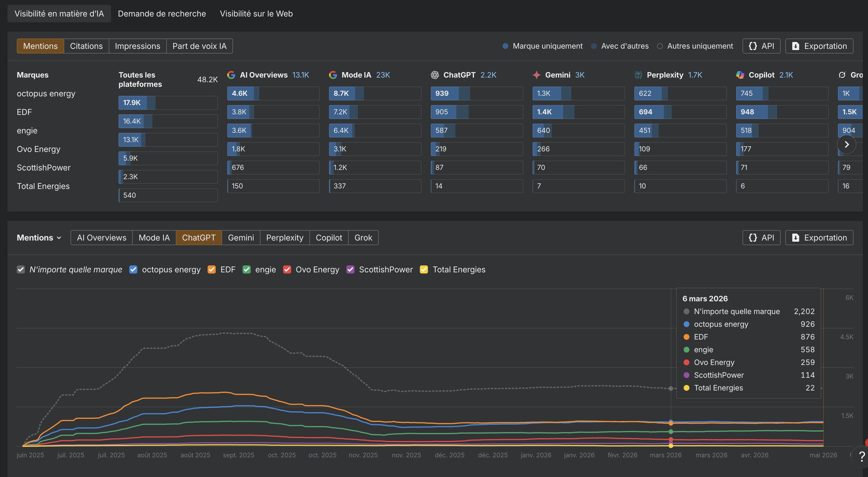Toggle the 'Marque uniquement' legend dot
Screen dimensions: 868x477
coord(505,46)
